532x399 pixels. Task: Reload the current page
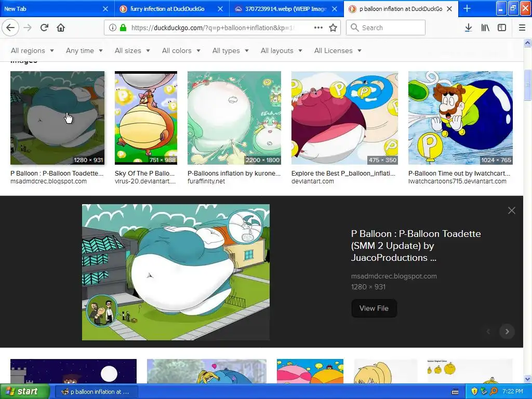44,28
